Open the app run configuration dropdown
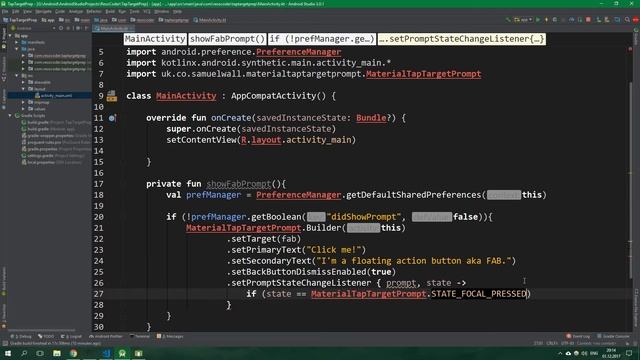Viewport: 640px width, 360px height. (523, 20)
